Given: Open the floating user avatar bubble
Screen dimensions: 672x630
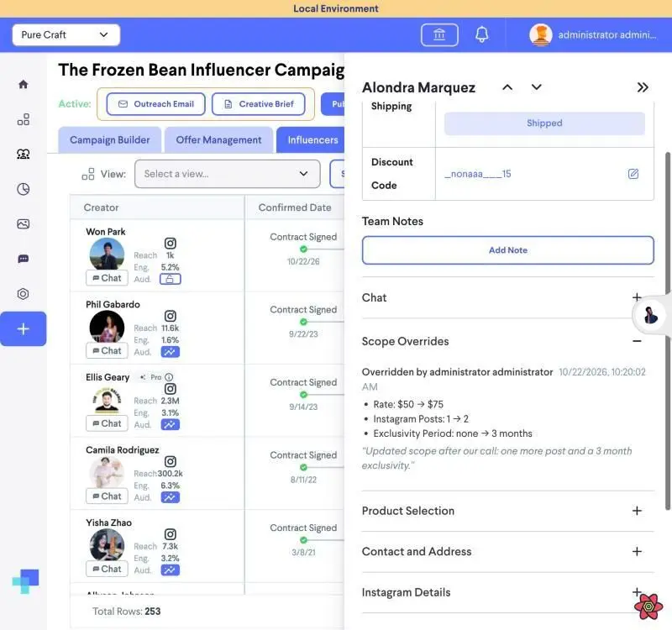Looking at the screenshot, I should pyautogui.click(x=650, y=315).
